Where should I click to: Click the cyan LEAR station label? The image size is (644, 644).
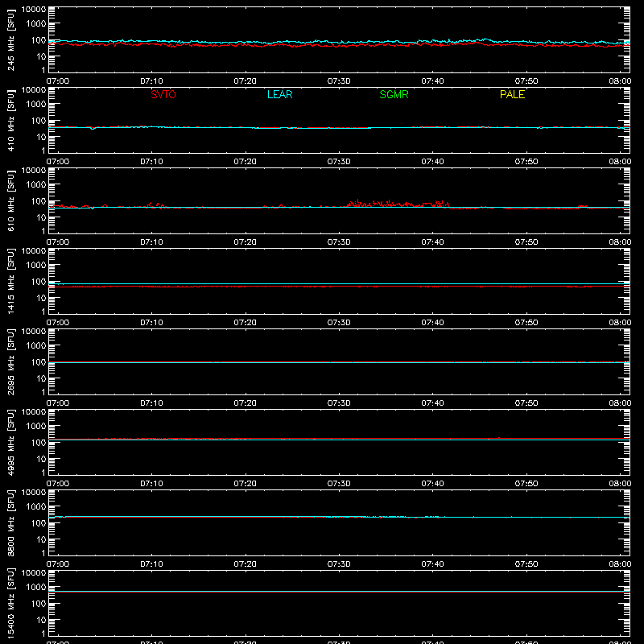coord(279,94)
